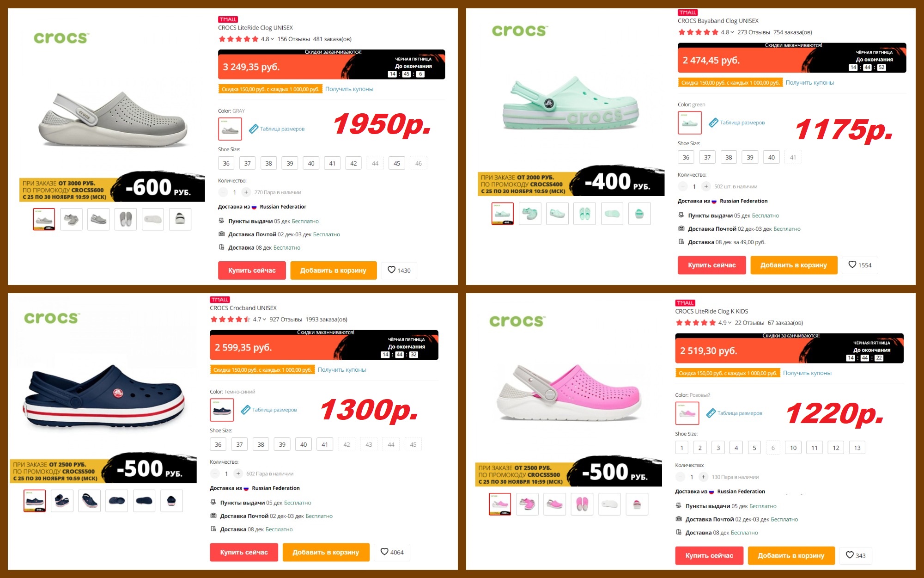Click Добавить в корзину for Crocband
The image size is (924, 578).
326,552
